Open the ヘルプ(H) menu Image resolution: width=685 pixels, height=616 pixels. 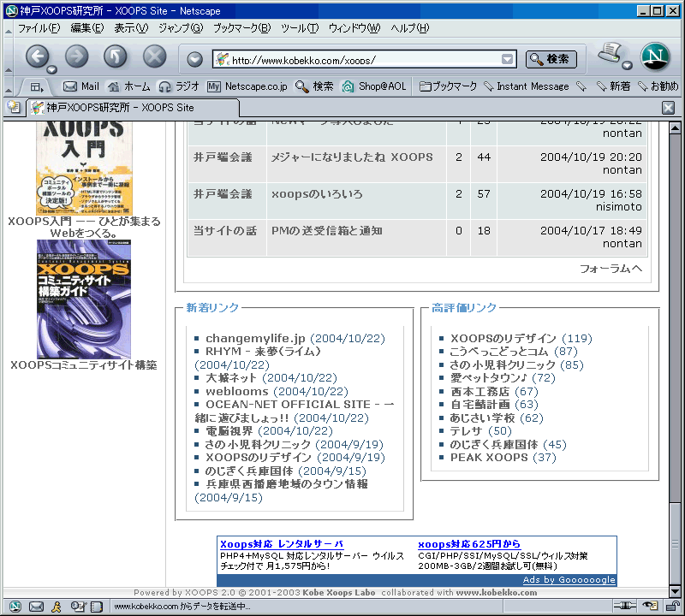coord(410,28)
